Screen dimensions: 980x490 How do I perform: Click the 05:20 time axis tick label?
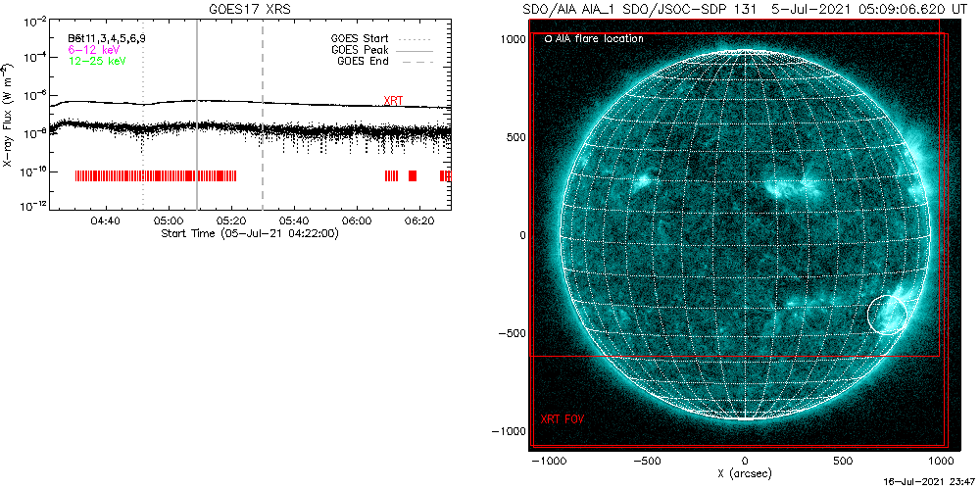click(x=231, y=220)
